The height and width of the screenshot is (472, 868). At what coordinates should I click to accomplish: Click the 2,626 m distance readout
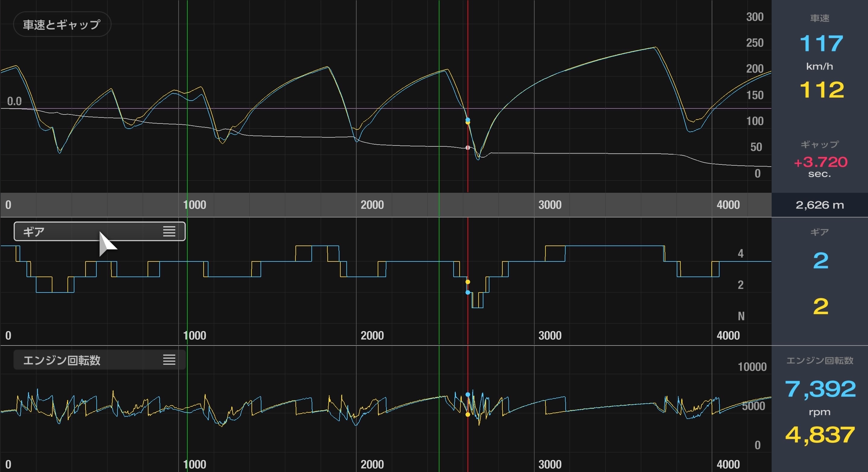point(820,205)
